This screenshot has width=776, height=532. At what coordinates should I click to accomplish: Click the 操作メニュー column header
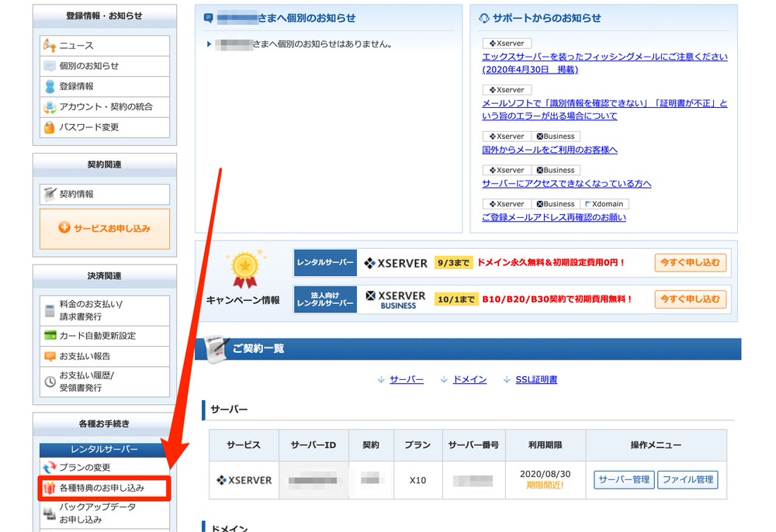(x=656, y=445)
